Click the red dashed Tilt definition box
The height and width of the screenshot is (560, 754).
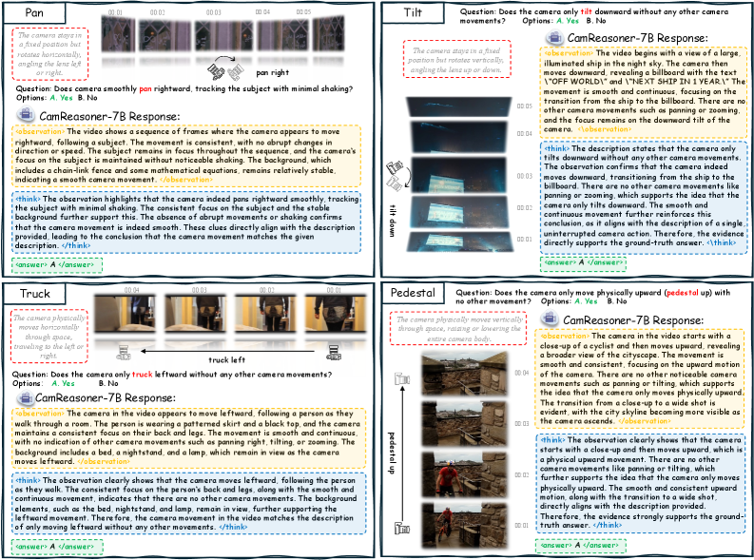click(456, 59)
